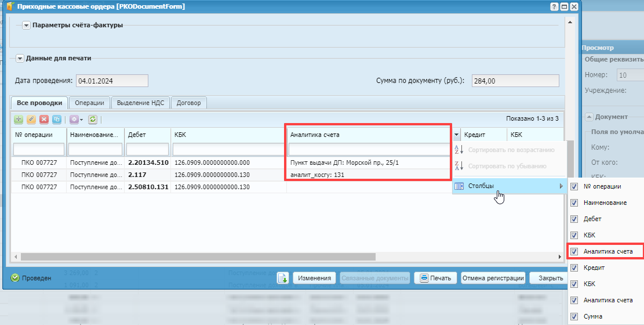Uncheck the Сумма column checkbox

tap(574, 316)
